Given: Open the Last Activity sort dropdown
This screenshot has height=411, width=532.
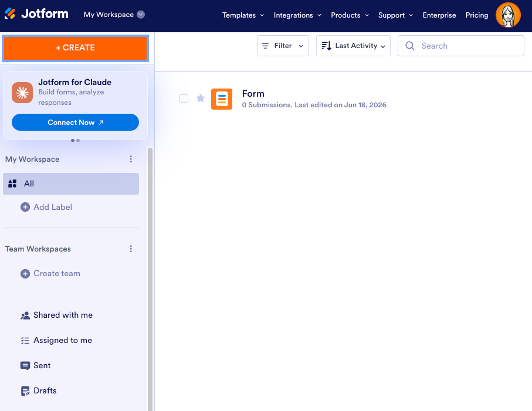Looking at the screenshot, I should pos(353,46).
